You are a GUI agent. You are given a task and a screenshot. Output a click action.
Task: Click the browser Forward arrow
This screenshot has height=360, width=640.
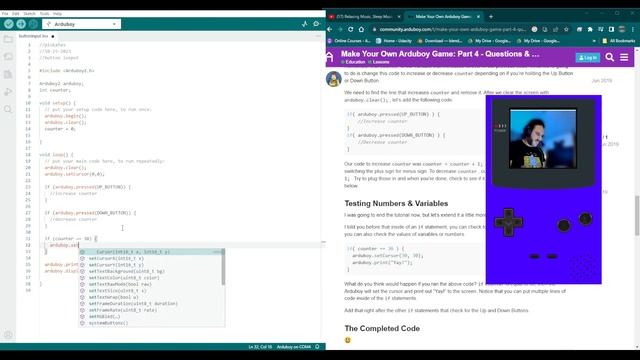tap(340, 29)
